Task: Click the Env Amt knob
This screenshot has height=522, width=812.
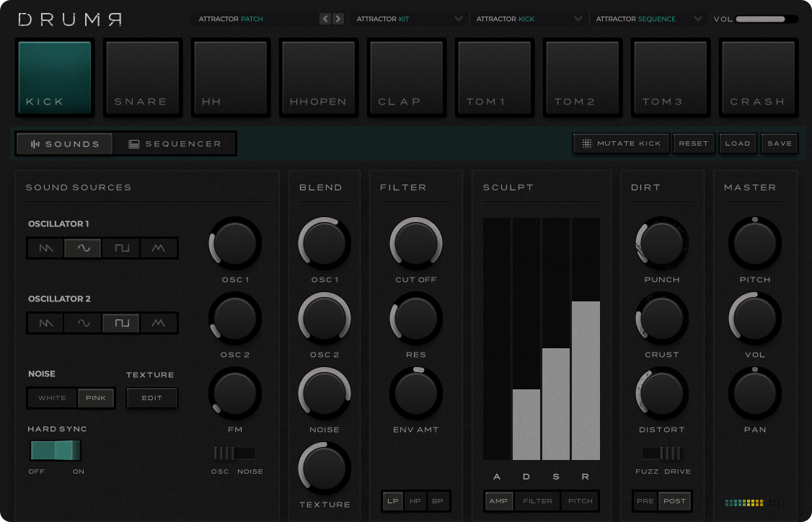Action: 416,394
